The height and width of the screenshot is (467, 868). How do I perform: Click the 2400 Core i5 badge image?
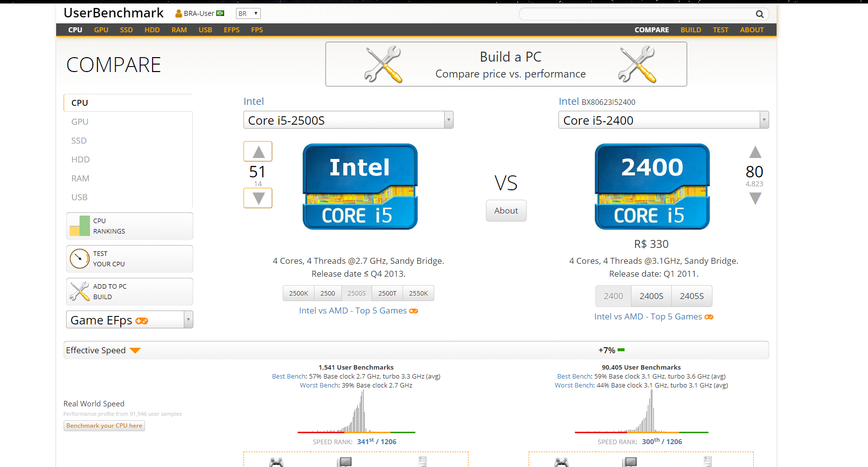coord(652,187)
